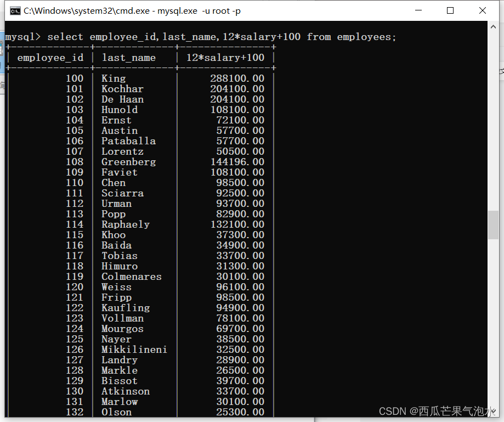Image resolution: width=504 pixels, height=422 pixels.
Task: Click last name Raphaely
Action: coord(126,224)
